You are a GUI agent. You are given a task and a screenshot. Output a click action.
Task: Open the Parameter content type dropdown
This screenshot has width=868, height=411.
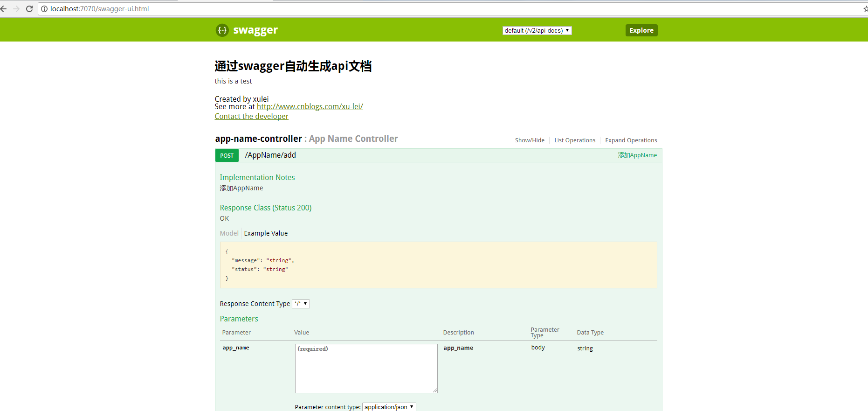(x=389, y=407)
